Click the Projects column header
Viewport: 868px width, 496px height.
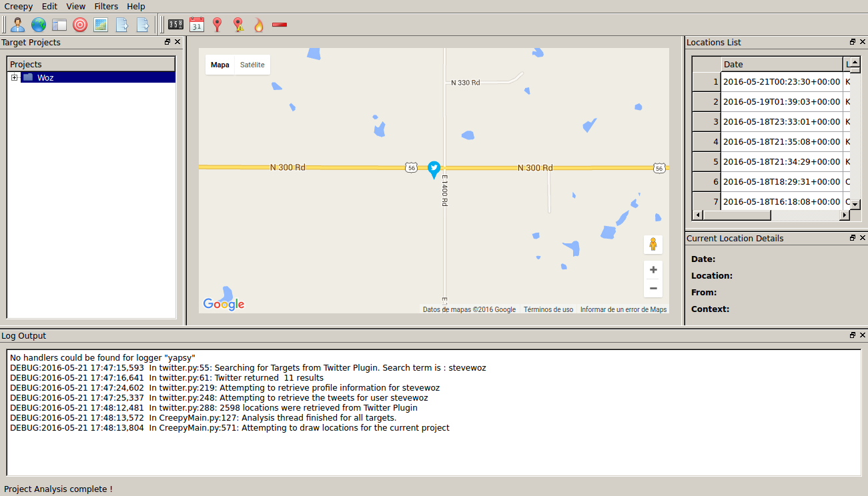(x=91, y=64)
